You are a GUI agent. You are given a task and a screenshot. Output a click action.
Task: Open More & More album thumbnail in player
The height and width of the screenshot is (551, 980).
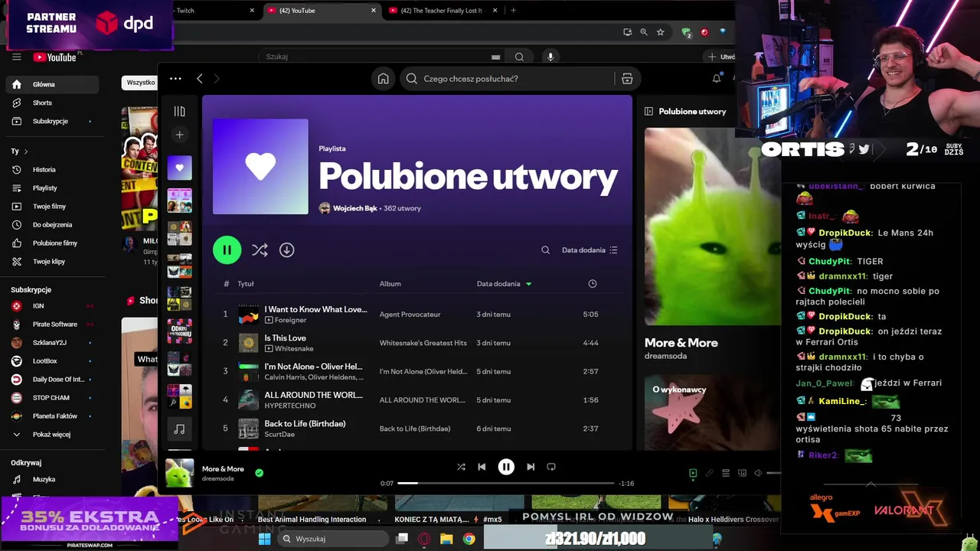(x=180, y=473)
